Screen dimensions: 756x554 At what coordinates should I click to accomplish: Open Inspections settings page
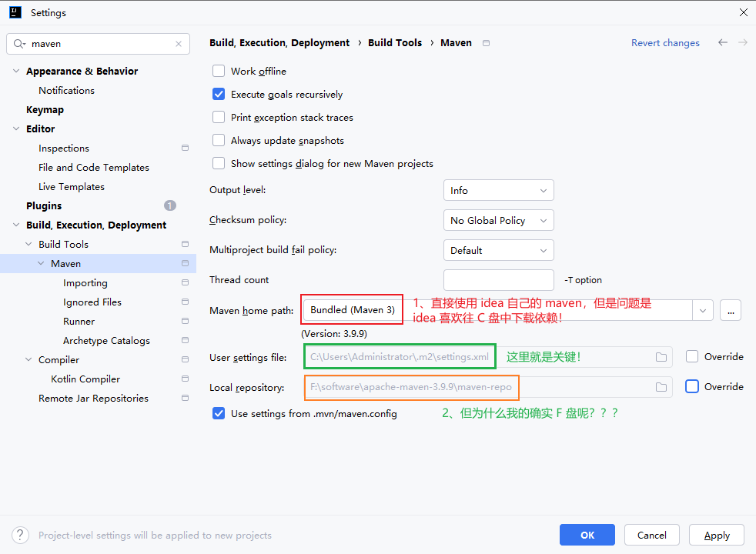coord(64,149)
